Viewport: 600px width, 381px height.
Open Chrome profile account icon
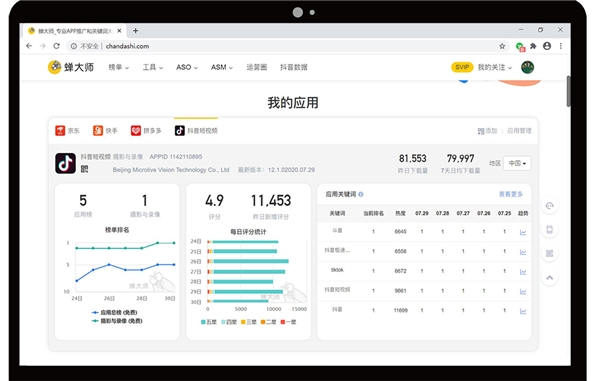[x=547, y=46]
